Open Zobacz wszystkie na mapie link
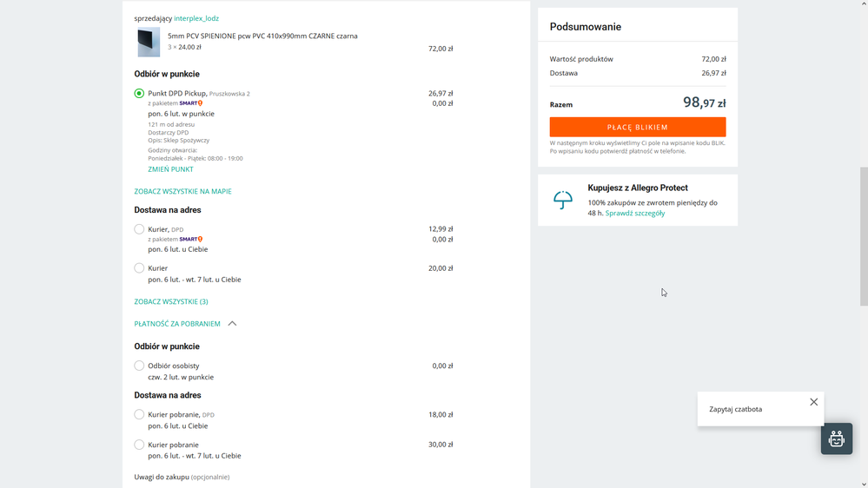Screen dimensions: 868x488 coord(182,191)
